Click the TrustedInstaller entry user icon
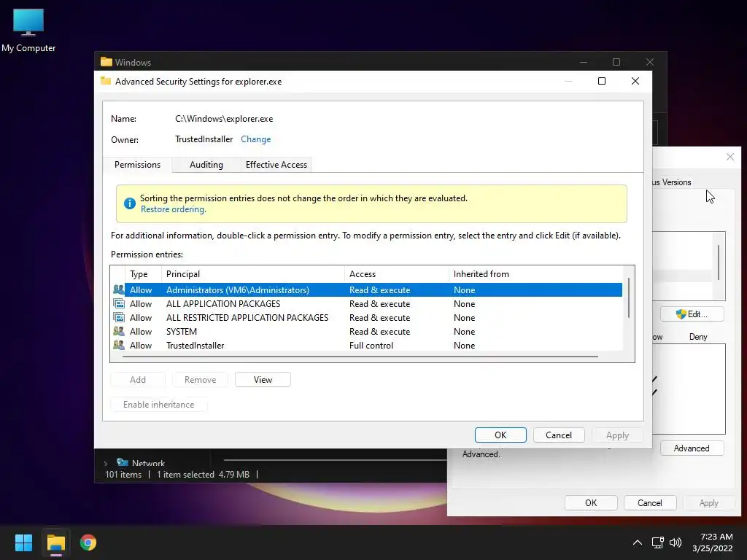 pyautogui.click(x=119, y=345)
